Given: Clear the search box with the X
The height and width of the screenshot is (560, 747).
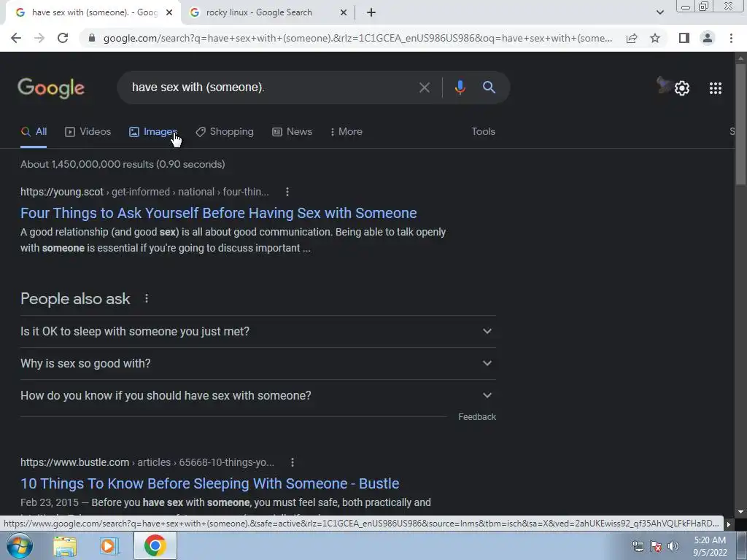Looking at the screenshot, I should (x=424, y=87).
